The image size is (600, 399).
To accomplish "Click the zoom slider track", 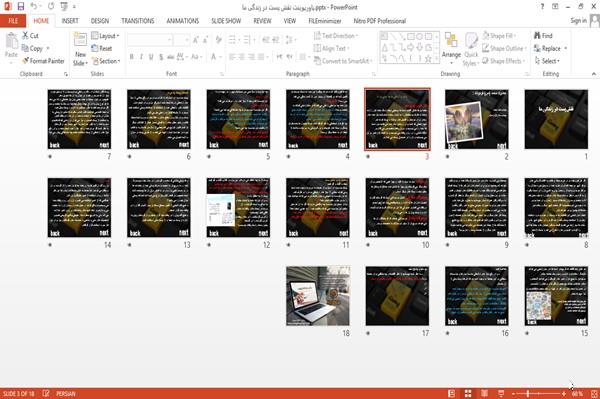I will [539, 393].
